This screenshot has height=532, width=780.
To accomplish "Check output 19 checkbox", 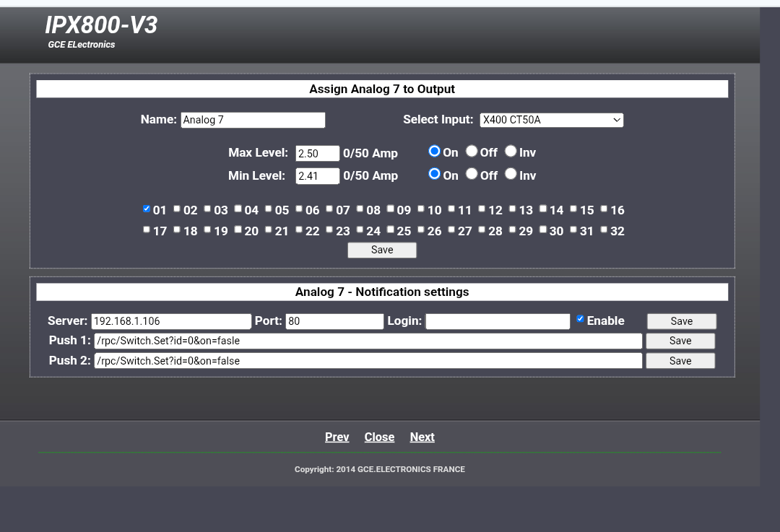I will [207, 230].
